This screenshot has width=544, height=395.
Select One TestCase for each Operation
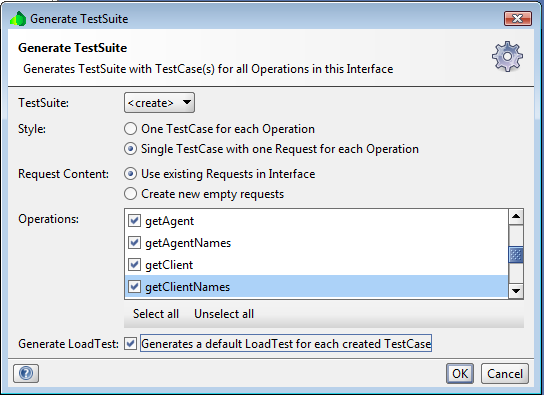pyautogui.click(x=130, y=129)
